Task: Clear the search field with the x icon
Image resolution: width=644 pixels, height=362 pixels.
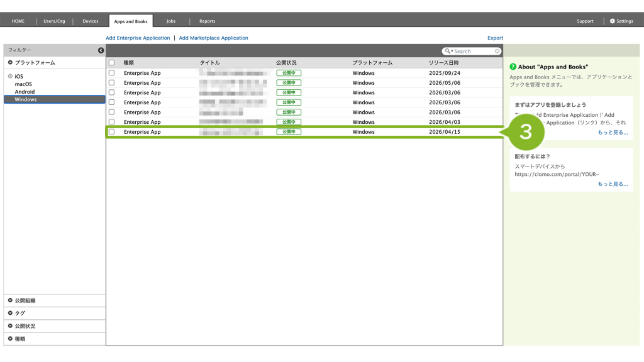Action: click(x=497, y=52)
